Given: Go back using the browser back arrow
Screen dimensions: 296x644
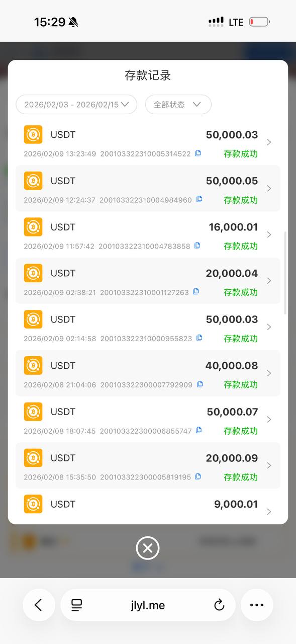Looking at the screenshot, I should 39,605.
